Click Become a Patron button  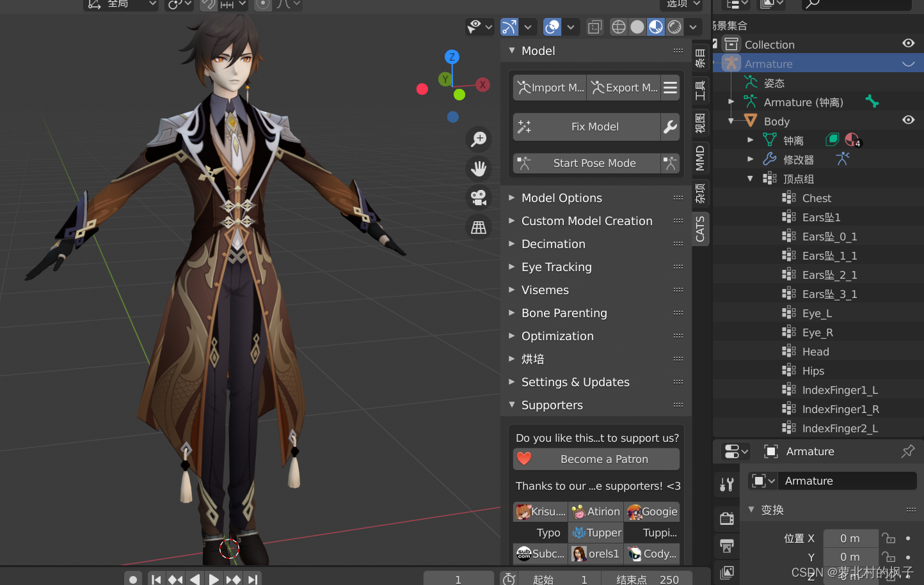click(x=596, y=459)
